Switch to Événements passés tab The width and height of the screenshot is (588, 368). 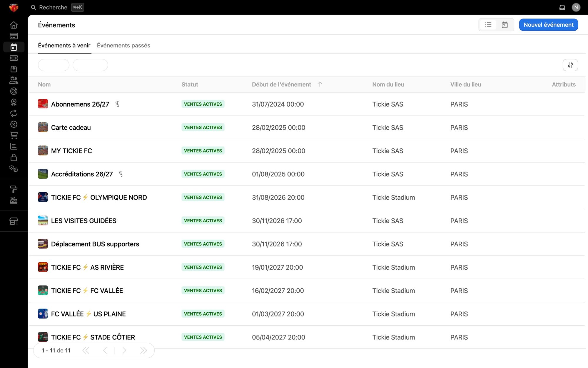coord(123,46)
